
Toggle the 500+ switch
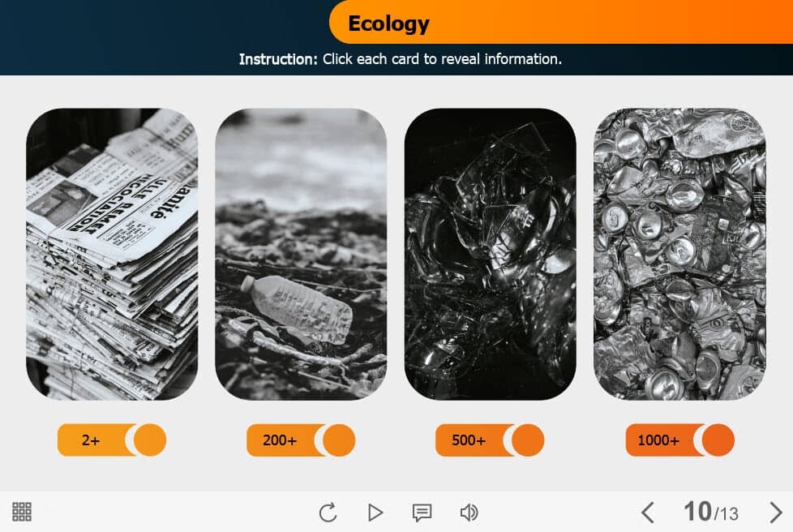(x=490, y=440)
